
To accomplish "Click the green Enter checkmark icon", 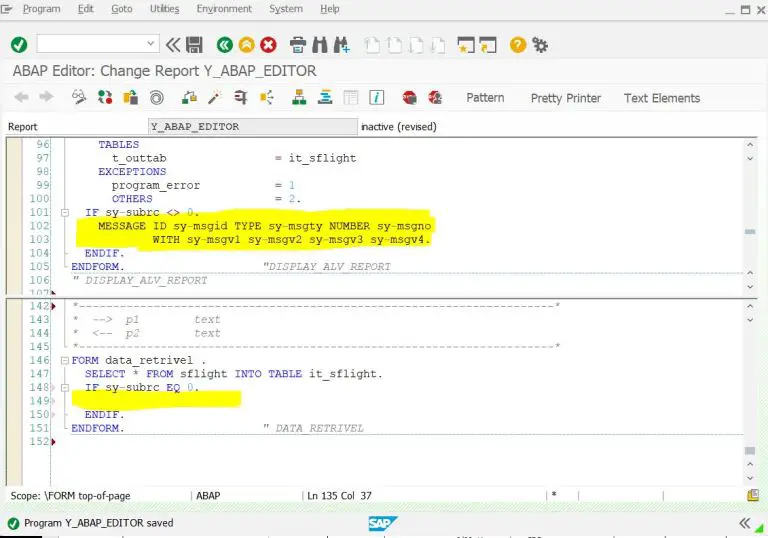I will [x=19, y=45].
